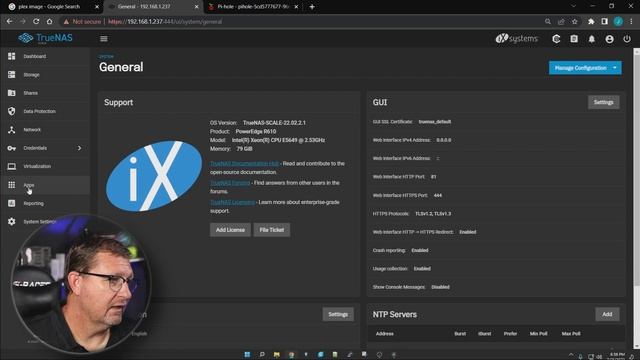This screenshot has height=360, width=640.
Task: Bookmark this page with star icon
Action: [575, 22]
